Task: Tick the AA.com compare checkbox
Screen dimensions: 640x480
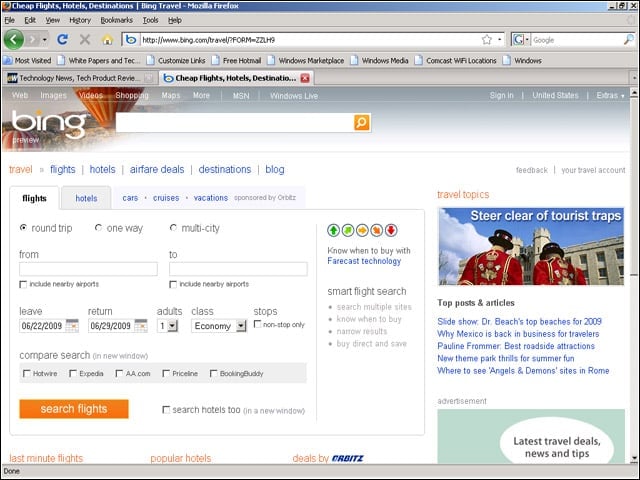Action: 119,373
